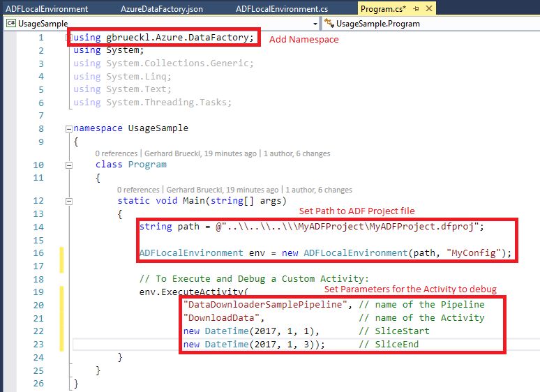Click 'DateTime(2017, 1, 3)' on line 23
This screenshot has width=540, height=392.
click(x=260, y=344)
